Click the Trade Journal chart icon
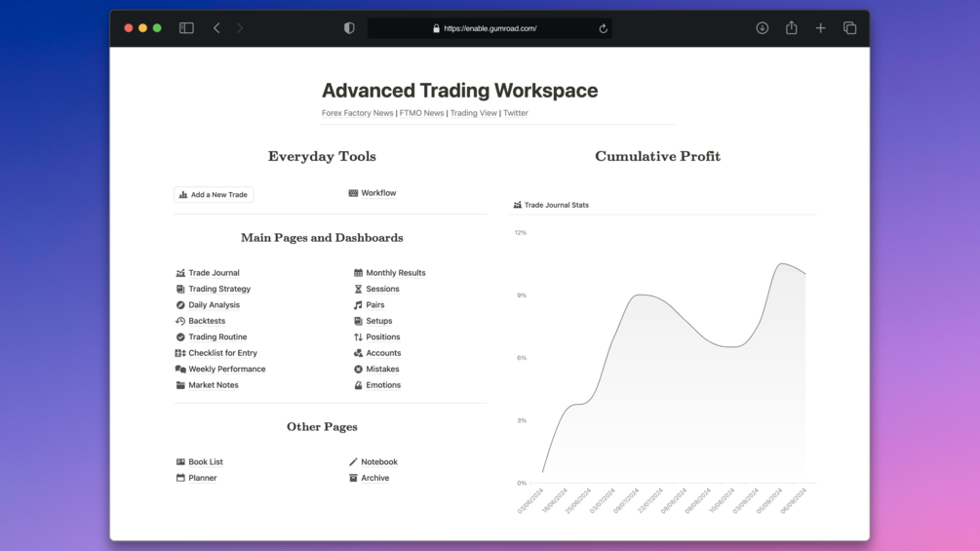This screenshot has width=980, height=551. [x=180, y=273]
